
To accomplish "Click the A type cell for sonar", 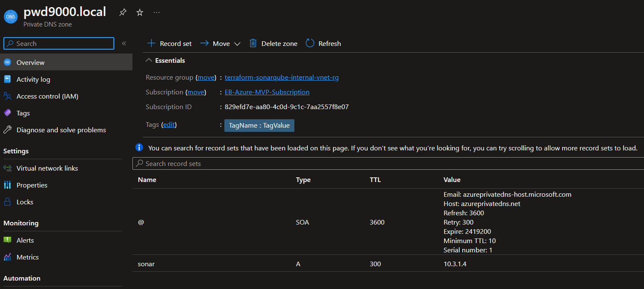I will point(298,264).
